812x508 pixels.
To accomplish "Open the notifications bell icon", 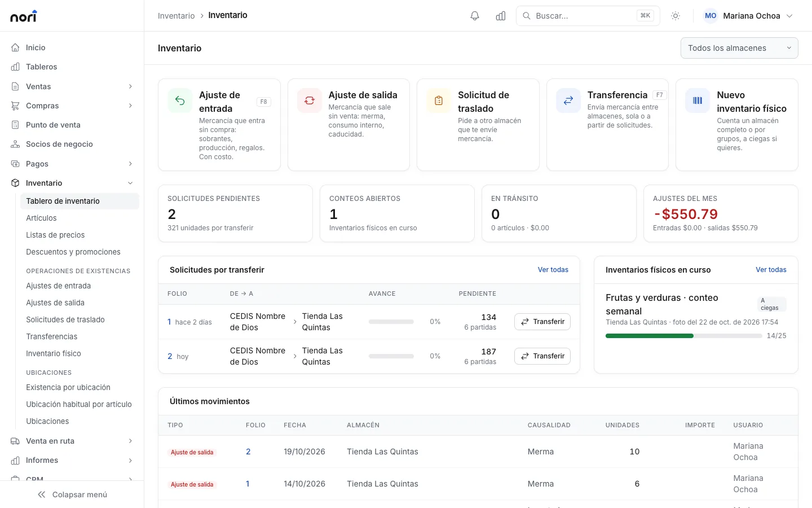I will click(x=475, y=16).
